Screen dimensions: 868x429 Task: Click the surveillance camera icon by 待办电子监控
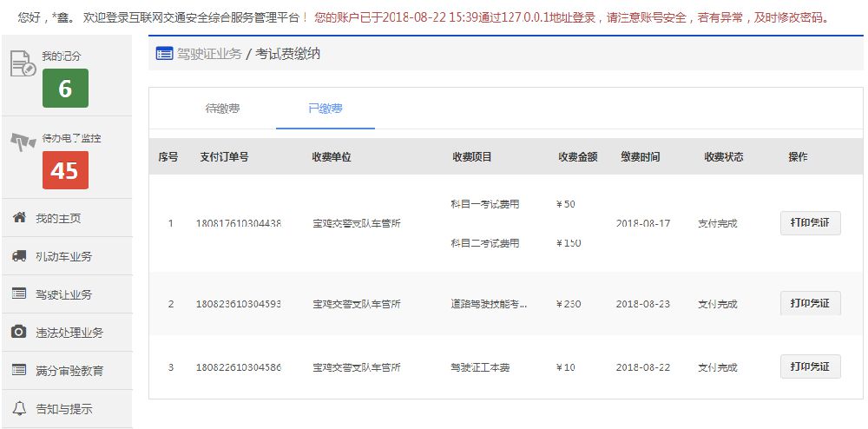click(x=23, y=143)
